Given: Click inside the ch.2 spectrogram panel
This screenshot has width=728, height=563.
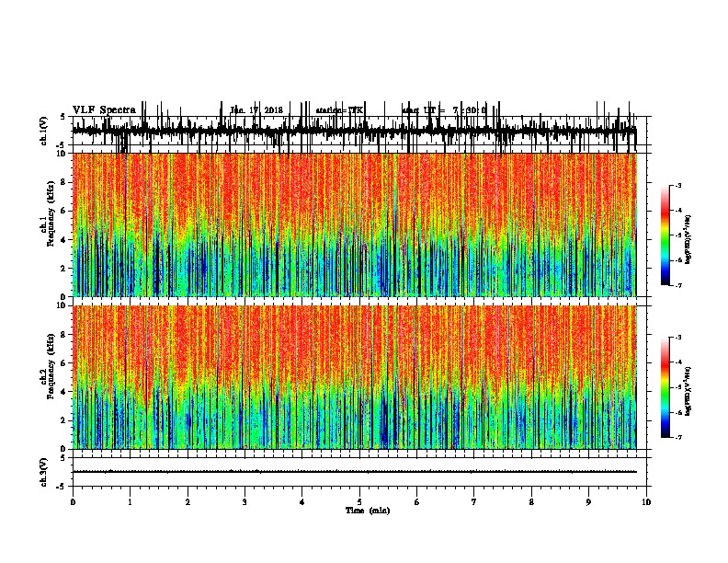Looking at the screenshot, I should 354,377.
